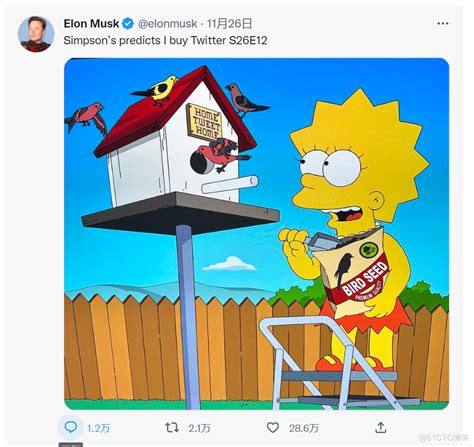This screenshot has height=447, width=474.
Task: Click the Home Tweet Home sign in image
Action: [205, 122]
